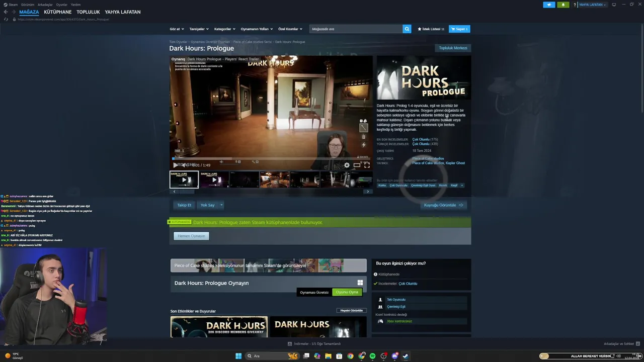The width and height of the screenshot is (644, 362).
Task: Open İndirmeler downloads status
Action: [314, 344]
